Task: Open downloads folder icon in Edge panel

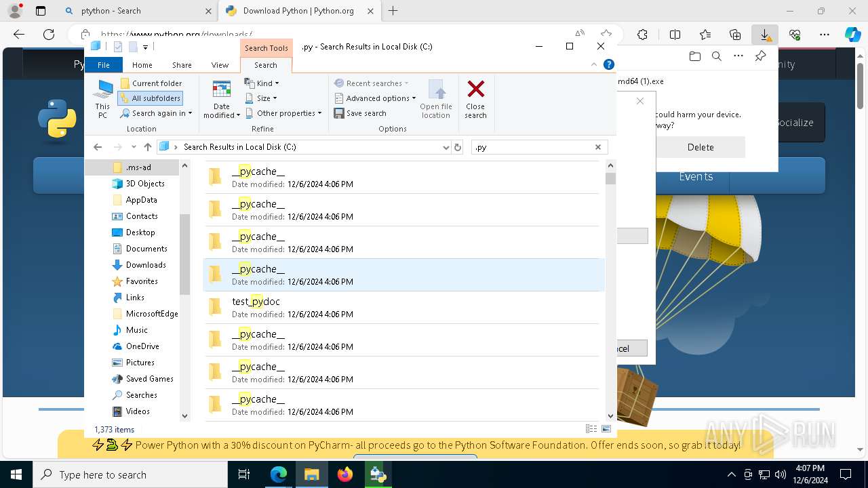Action: tap(694, 56)
